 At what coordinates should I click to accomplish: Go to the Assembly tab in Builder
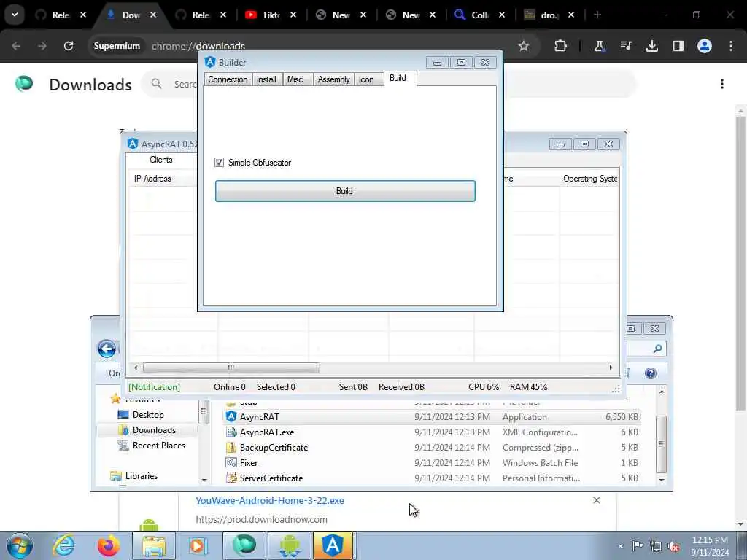333,79
